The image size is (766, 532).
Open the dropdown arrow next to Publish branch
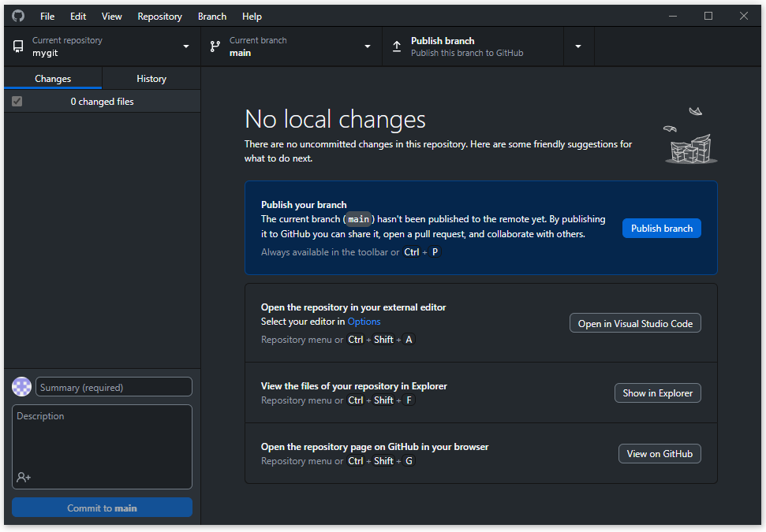click(x=578, y=47)
